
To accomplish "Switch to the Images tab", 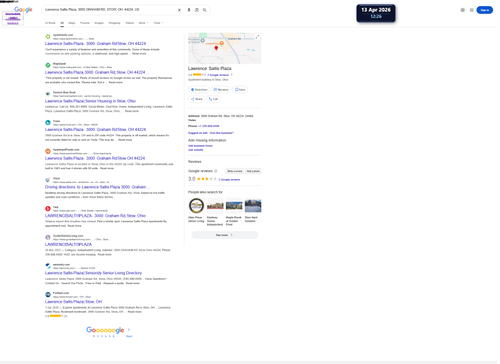I will point(99,23).
